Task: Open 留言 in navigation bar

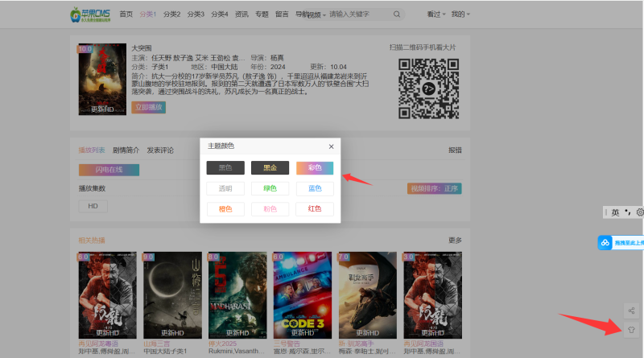Action: click(x=282, y=14)
